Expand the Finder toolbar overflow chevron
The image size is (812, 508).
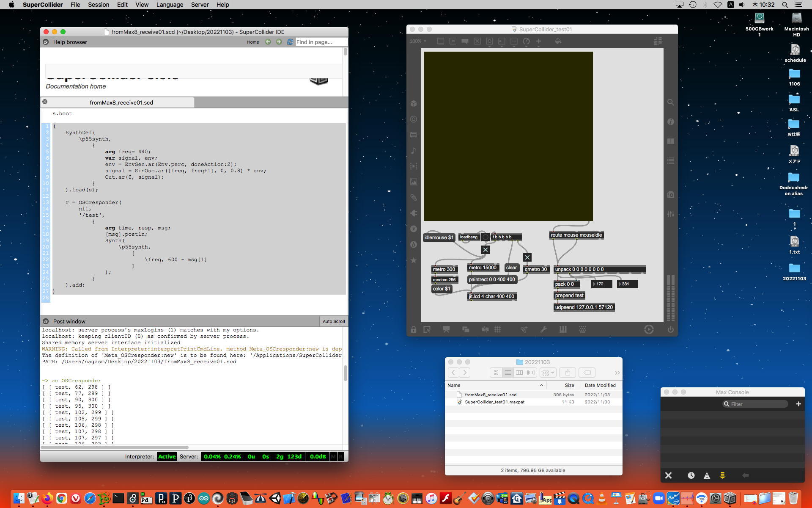[x=617, y=373]
